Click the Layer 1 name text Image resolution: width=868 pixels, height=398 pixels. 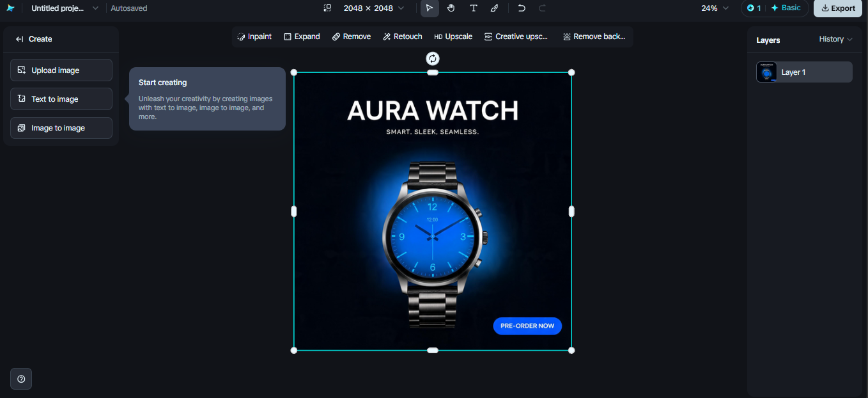click(x=793, y=72)
